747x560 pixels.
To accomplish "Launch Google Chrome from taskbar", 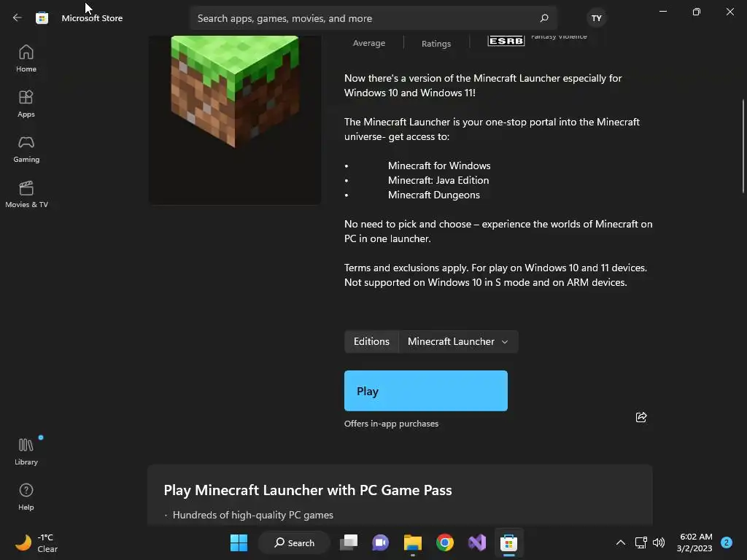I will tap(445, 542).
